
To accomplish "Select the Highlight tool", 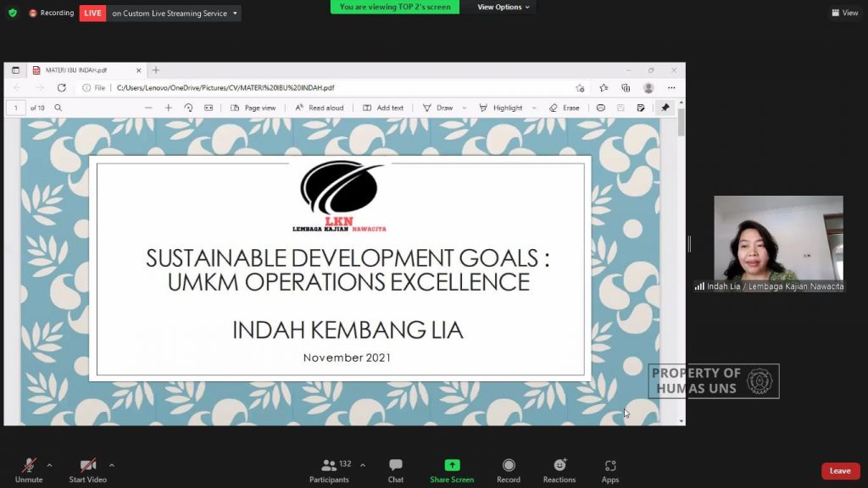I will 501,108.
